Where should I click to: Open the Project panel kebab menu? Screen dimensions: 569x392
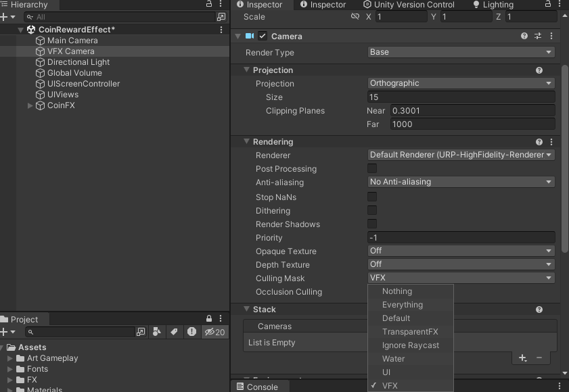[x=221, y=318]
